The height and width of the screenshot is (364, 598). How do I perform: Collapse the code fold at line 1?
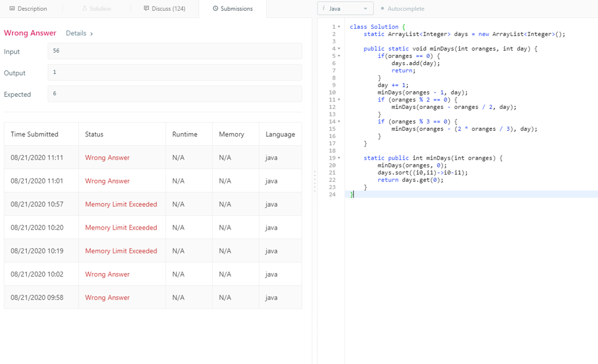point(339,27)
